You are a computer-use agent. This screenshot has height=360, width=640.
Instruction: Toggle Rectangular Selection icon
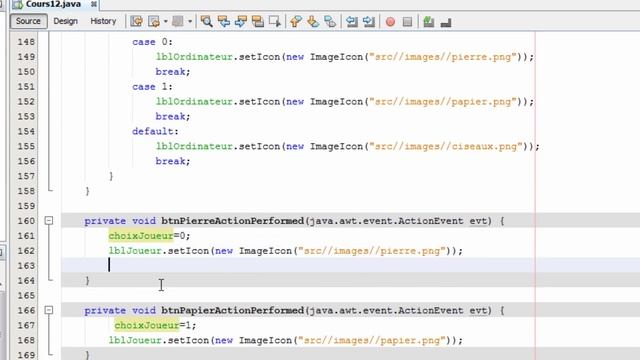tap(275, 21)
